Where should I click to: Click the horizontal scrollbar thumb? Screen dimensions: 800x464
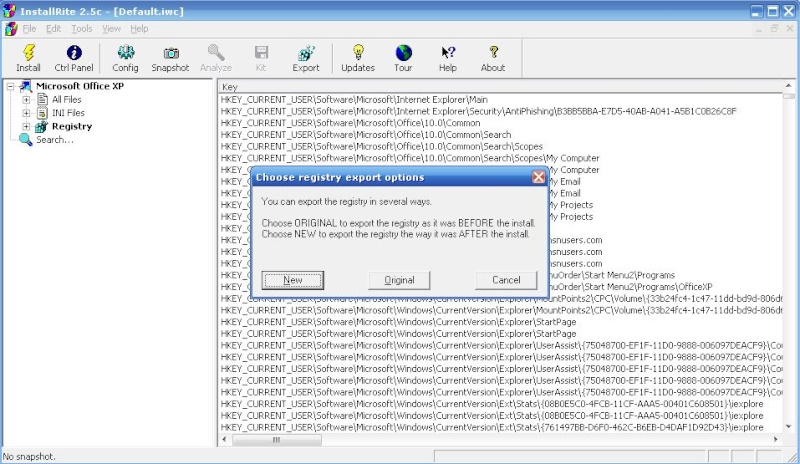coord(277,439)
